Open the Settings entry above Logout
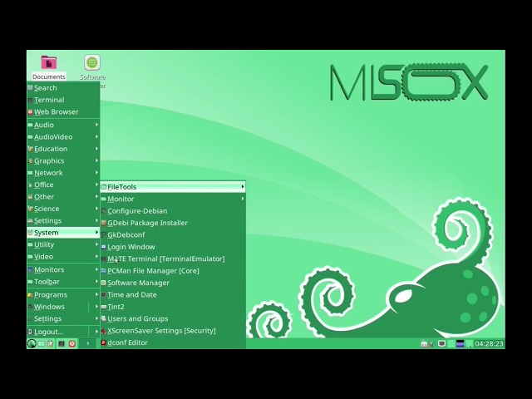532x399 pixels. (63, 318)
